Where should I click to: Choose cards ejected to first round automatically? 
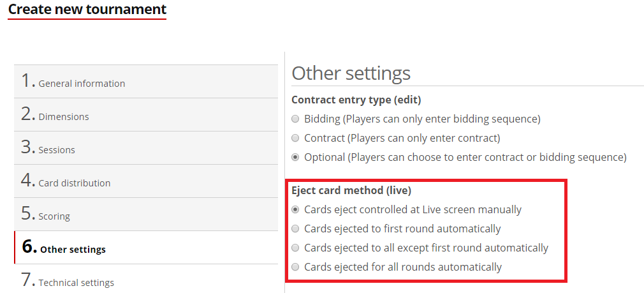295,229
